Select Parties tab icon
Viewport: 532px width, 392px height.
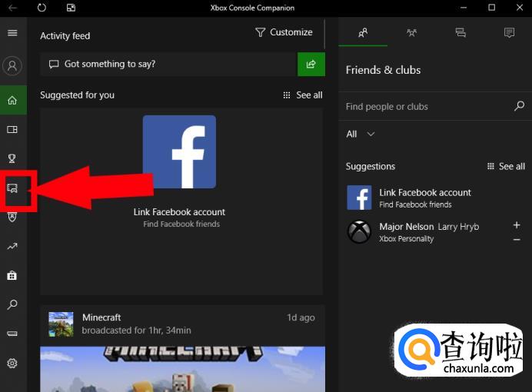tap(411, 32)
